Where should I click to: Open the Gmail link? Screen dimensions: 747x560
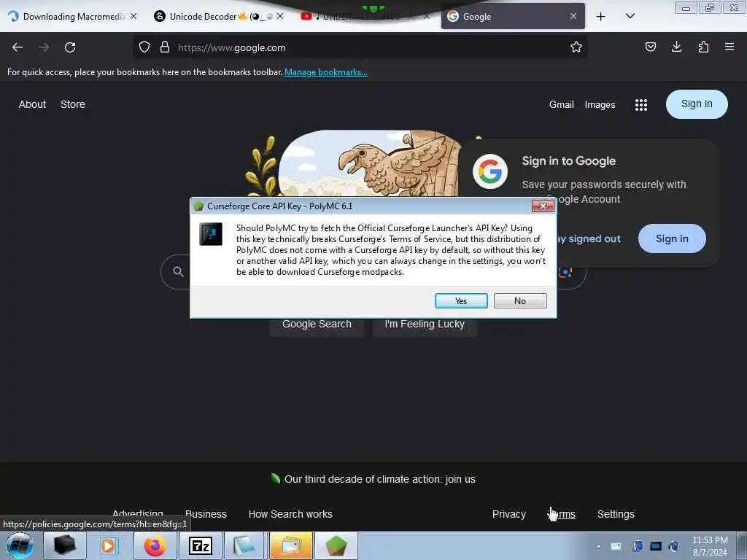(561, 104)
